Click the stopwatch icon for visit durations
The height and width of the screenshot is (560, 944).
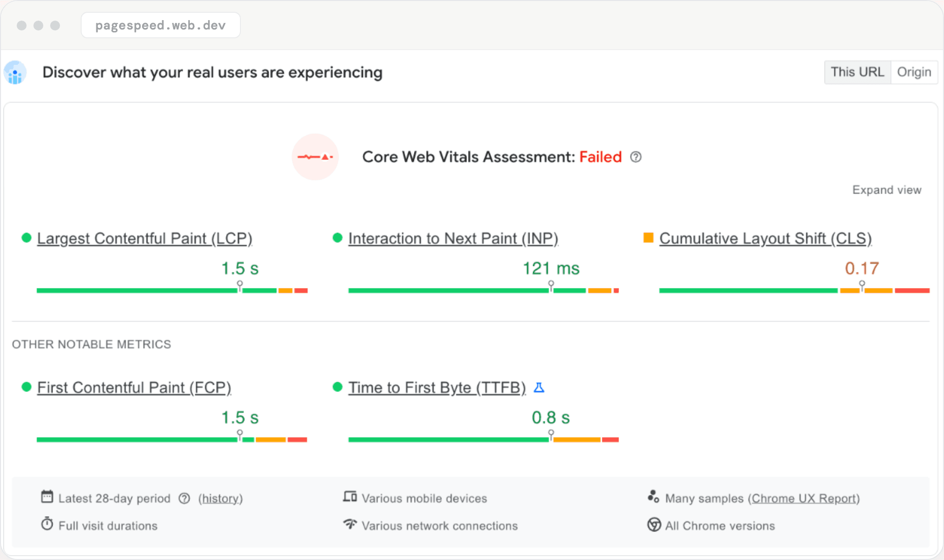click(x=47, y=524)
